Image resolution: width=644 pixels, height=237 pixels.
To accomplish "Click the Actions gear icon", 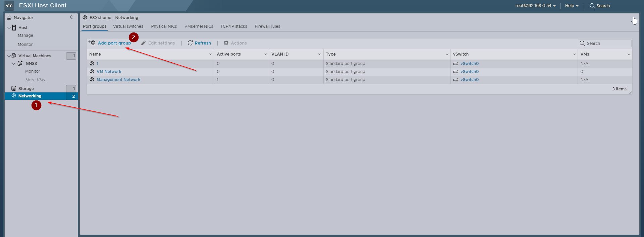I will pyautogui.click(x=226, y=43).
